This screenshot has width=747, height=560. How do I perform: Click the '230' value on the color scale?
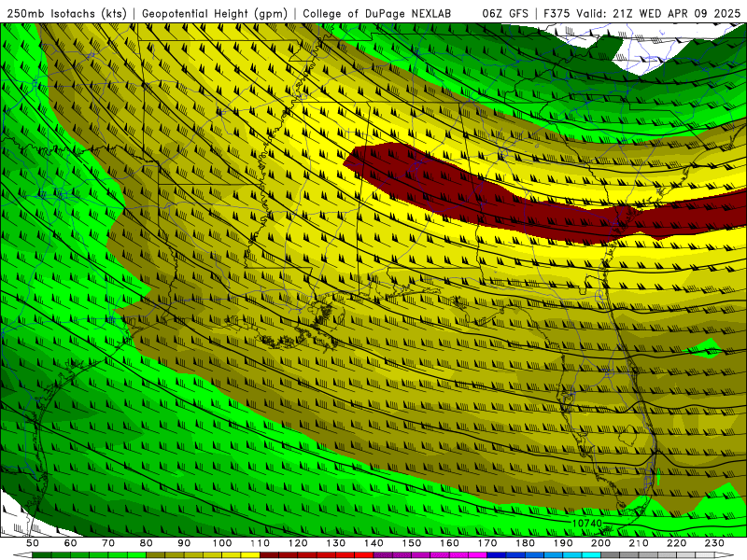coord(714,543)
